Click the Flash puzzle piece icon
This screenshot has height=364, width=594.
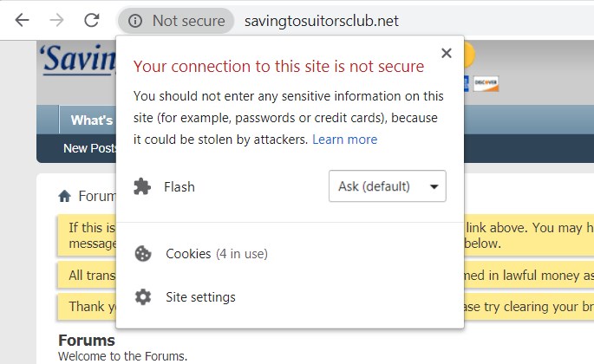click(x=143, y=186)
